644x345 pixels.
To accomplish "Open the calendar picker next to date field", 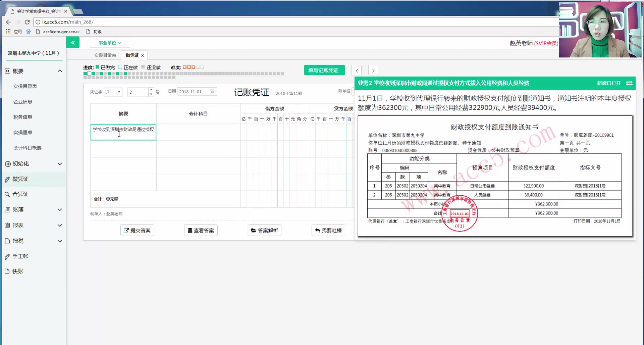I will tap(212, 91).
